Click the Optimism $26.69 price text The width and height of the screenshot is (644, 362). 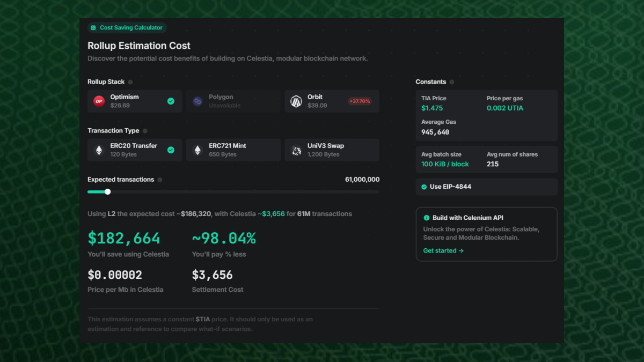click(x=120, y=106)
